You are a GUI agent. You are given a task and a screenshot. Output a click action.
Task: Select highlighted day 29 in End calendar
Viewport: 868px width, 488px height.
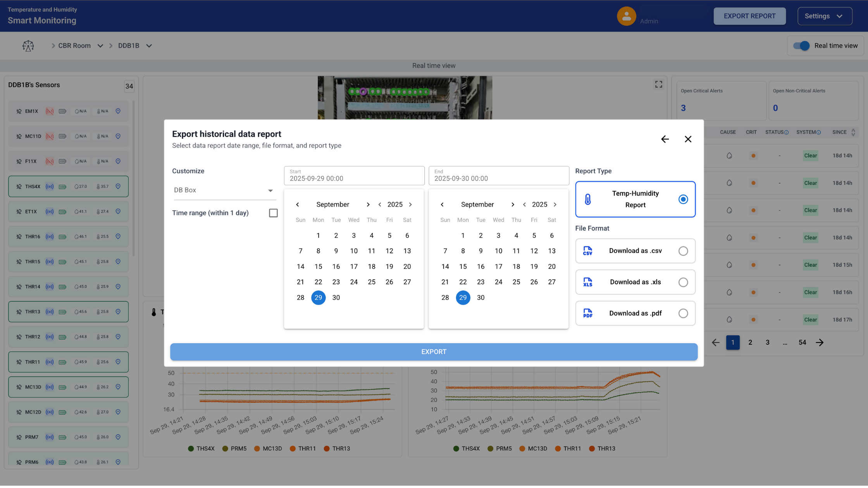click(463, 297)
